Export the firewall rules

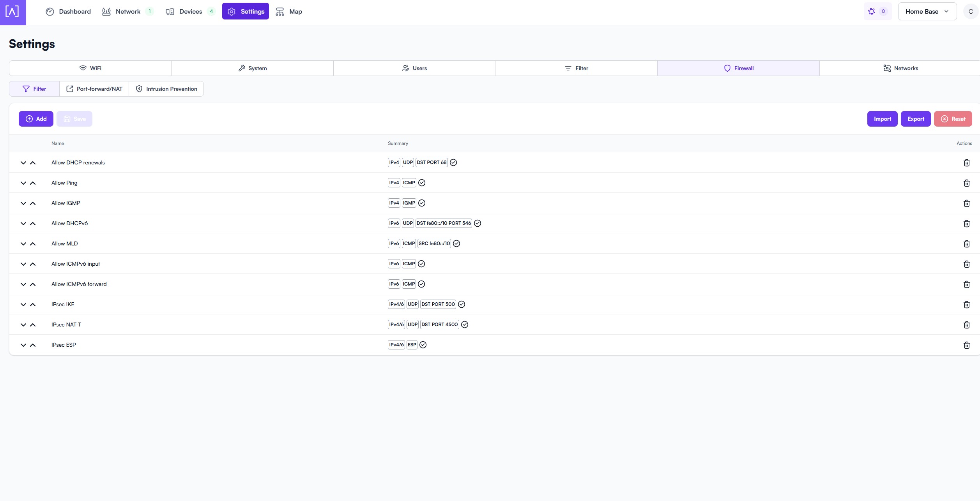[915, 119]
